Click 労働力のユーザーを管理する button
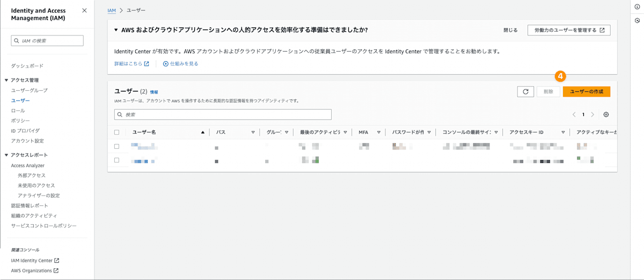Image resolution: width=644 pixels, height=280 pixels. pos(569,30)
